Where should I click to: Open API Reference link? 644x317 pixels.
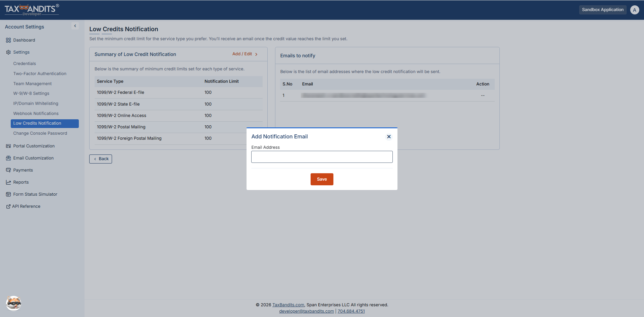click(x=26, y=206)
